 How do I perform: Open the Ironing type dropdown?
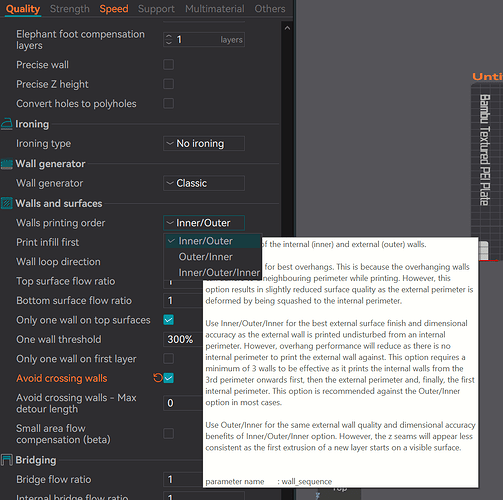(x=204, y=144)
